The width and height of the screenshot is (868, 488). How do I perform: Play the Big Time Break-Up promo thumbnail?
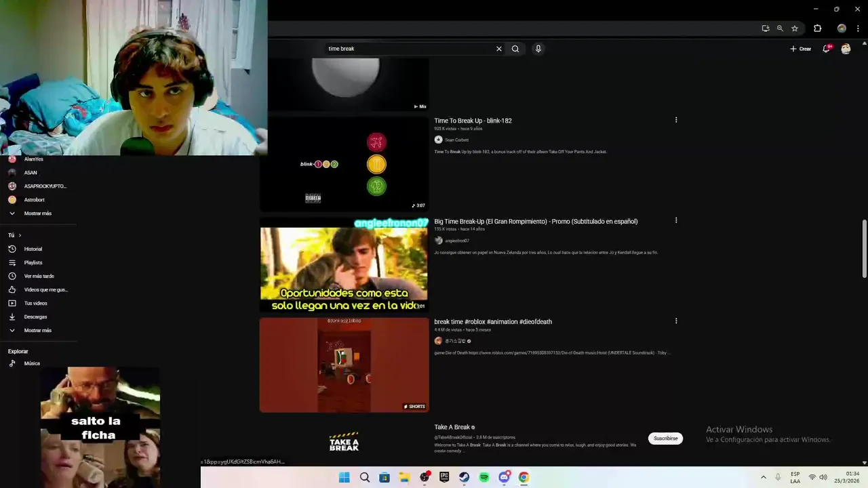(344, 265)
